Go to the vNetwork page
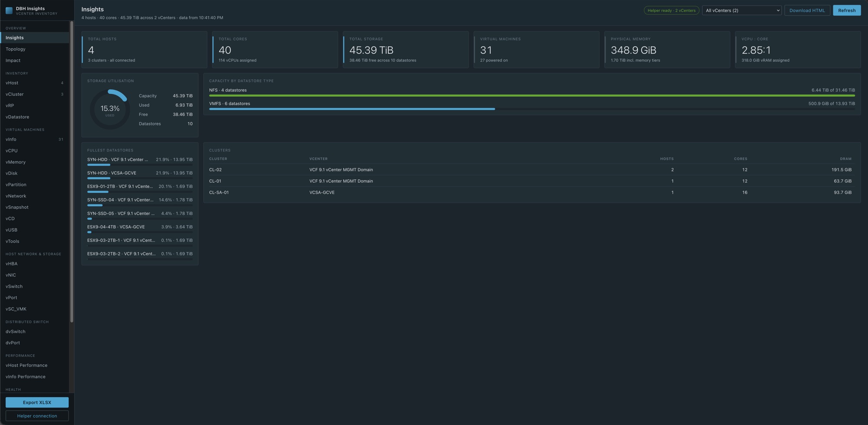The image size is (868, 425). 35,196
